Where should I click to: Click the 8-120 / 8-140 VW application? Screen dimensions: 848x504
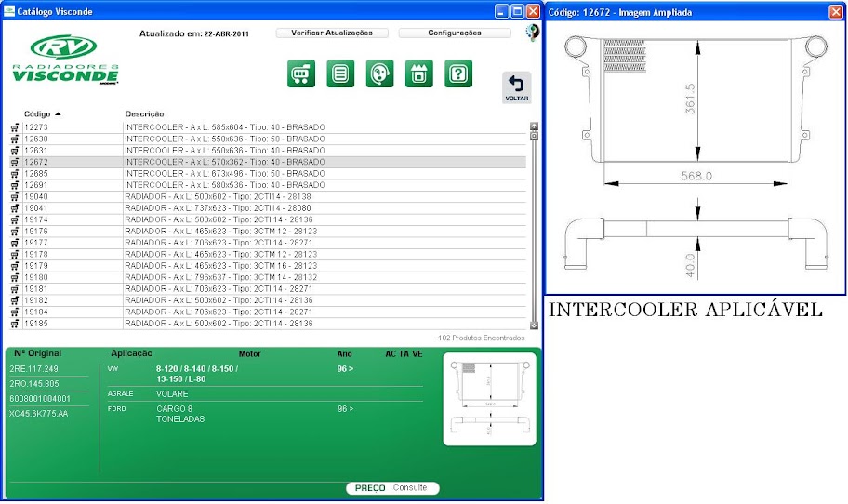(197, 374)
